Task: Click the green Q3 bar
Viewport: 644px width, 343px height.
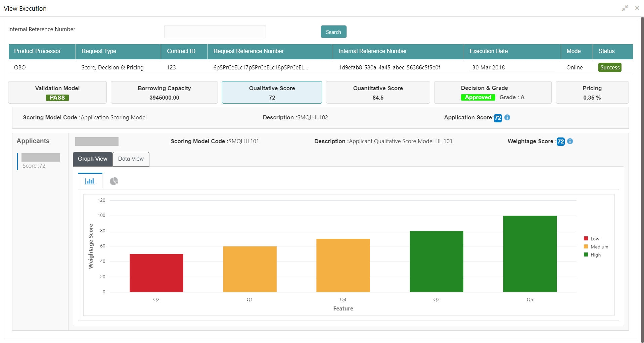Action: click(436, 262)
